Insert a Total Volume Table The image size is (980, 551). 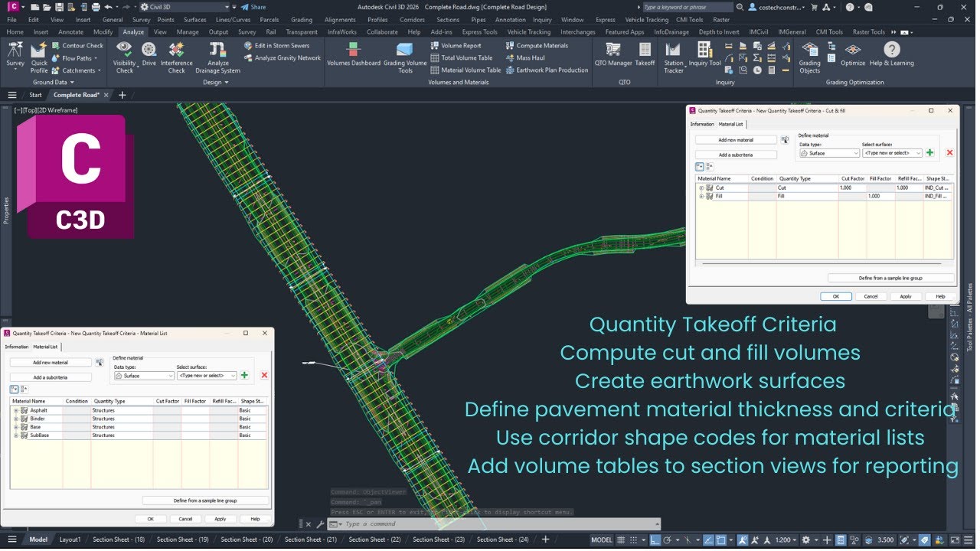462,58
